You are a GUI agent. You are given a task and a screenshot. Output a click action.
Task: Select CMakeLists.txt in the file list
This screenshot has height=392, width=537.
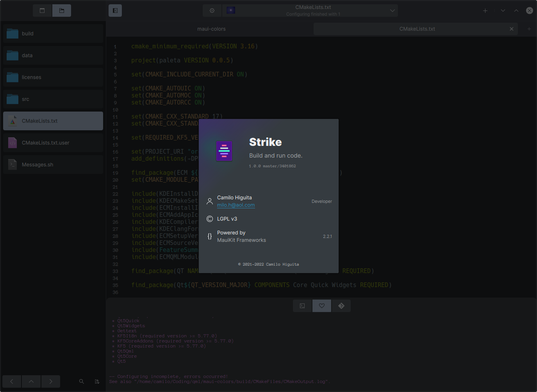(53, 121)
